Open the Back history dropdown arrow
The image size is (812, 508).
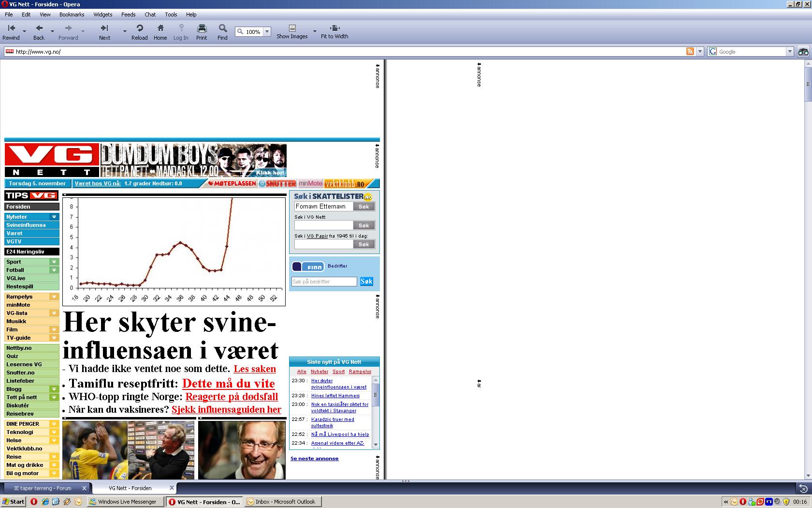click(52, 31)
